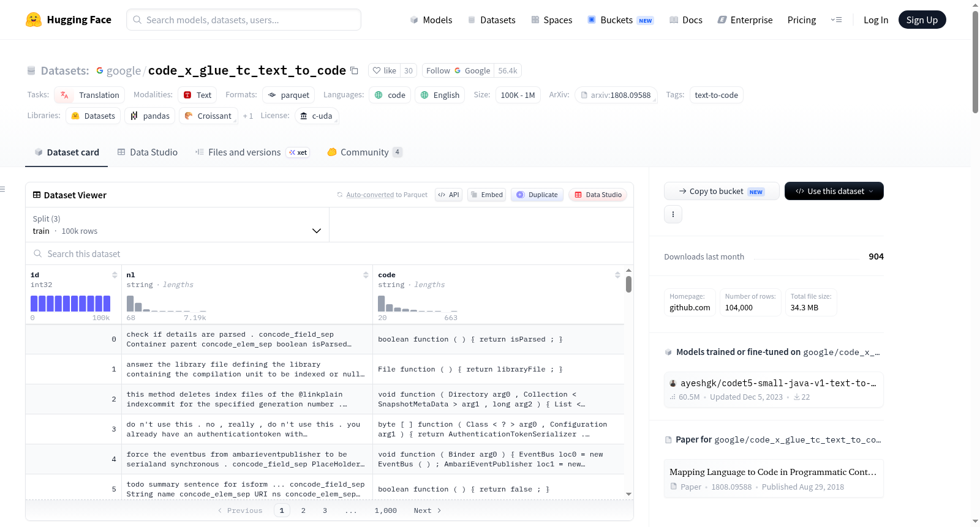Open Models in the top navigation

tap(431, 20)
